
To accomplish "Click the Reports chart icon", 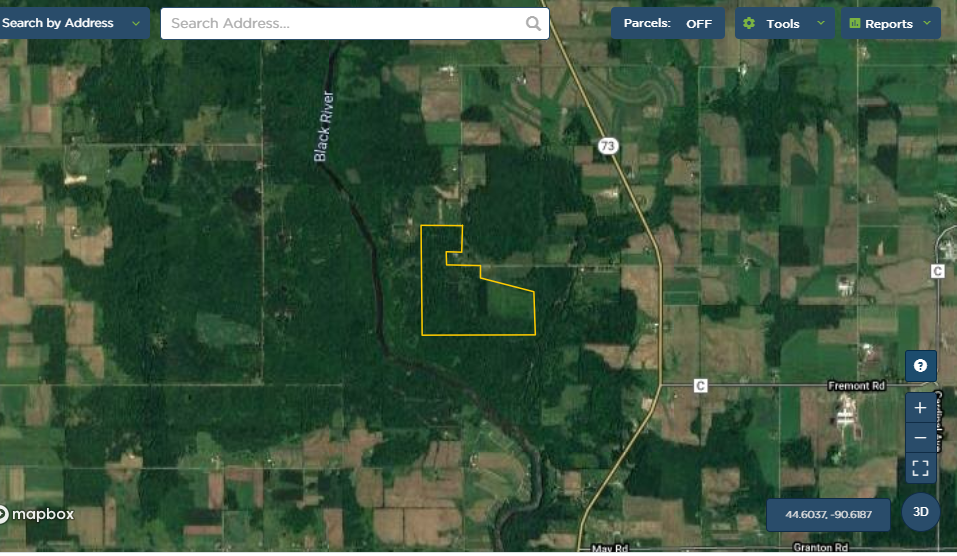I will point(854,23).
